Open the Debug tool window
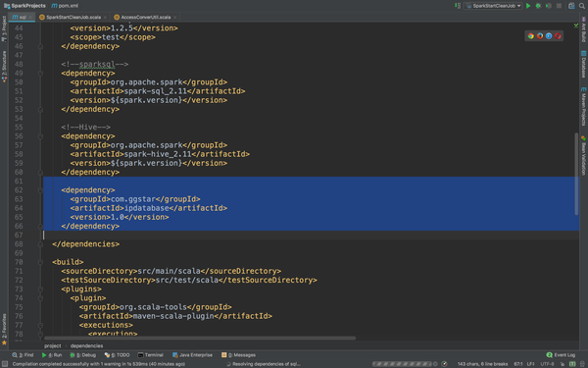This screenshot has height=368, width=588. (x=83, y=355)
